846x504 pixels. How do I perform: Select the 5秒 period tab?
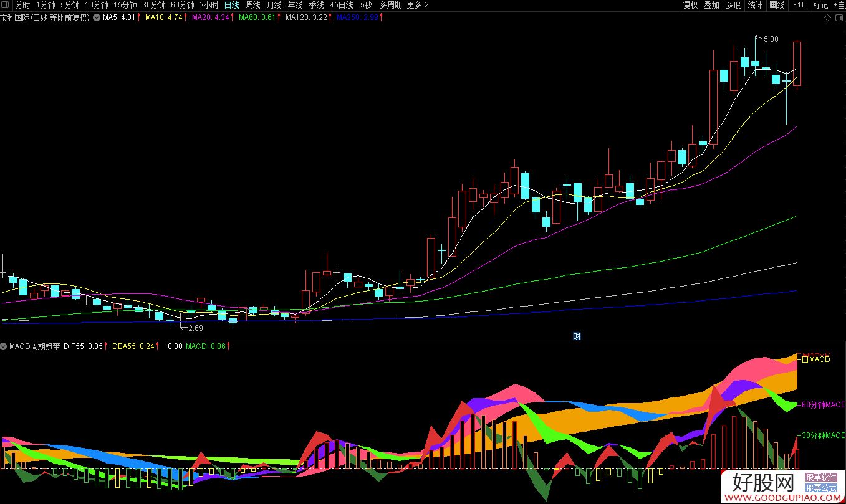pos(366,5)
